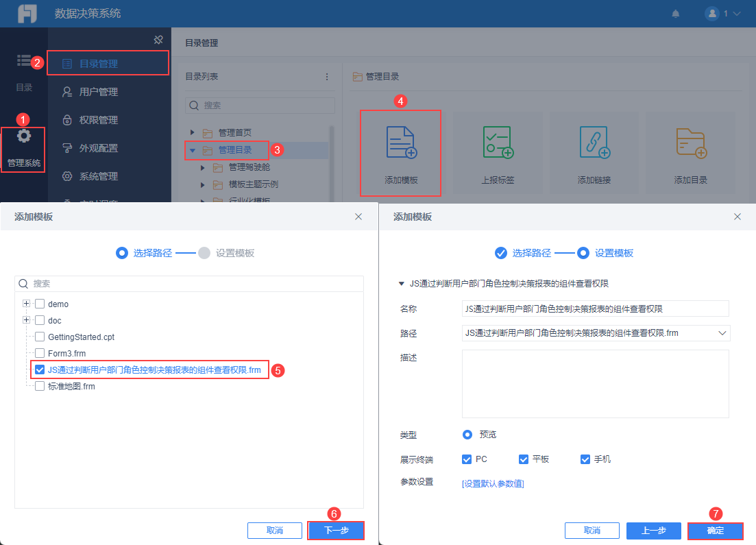
Task: Check the demo folder checkbox
Action: pos(40,304)
